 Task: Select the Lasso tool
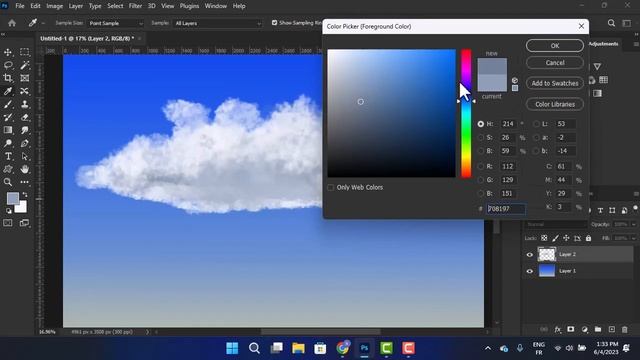[8, 65]
